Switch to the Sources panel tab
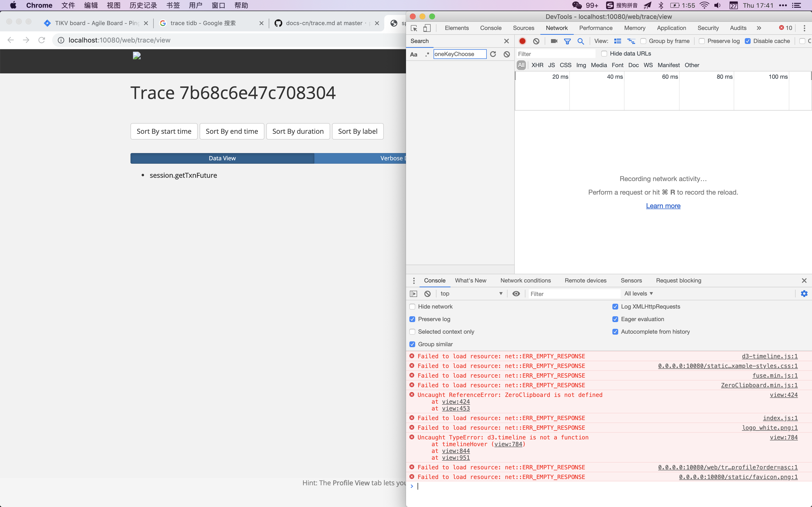The height and width of the screenshot is (507, 812). click(523, 28)
